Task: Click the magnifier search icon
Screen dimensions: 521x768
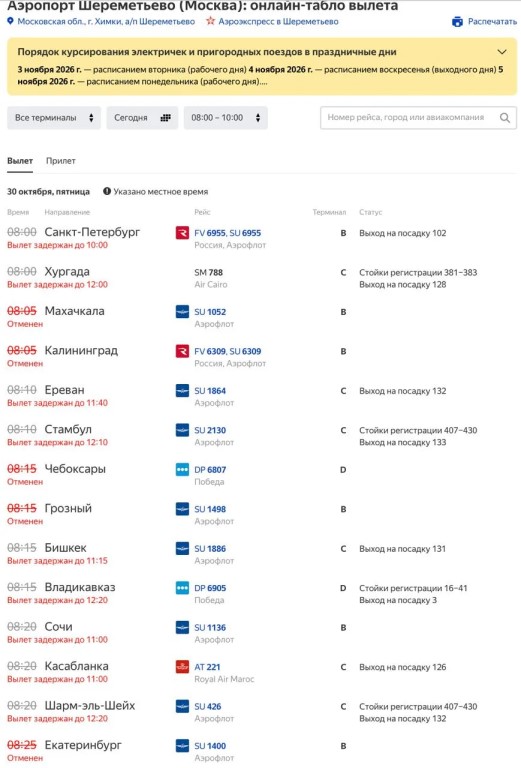Action: point(505,118)
